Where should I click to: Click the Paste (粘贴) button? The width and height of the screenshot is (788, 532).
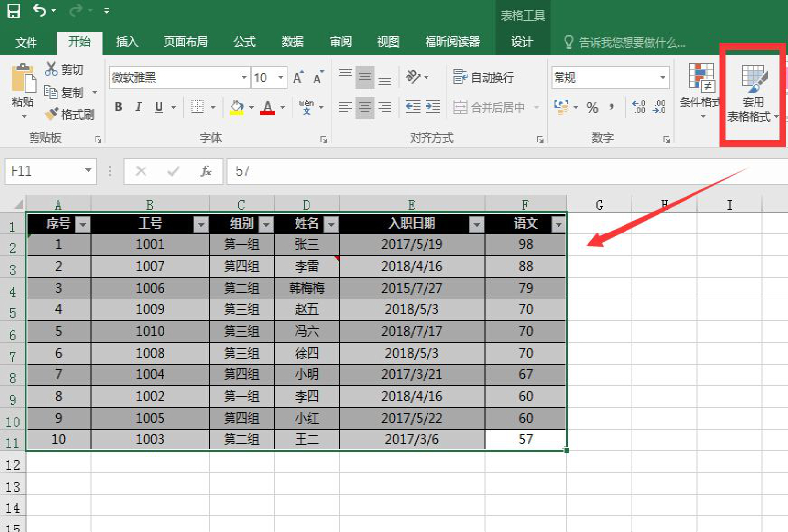coord(22,87)
